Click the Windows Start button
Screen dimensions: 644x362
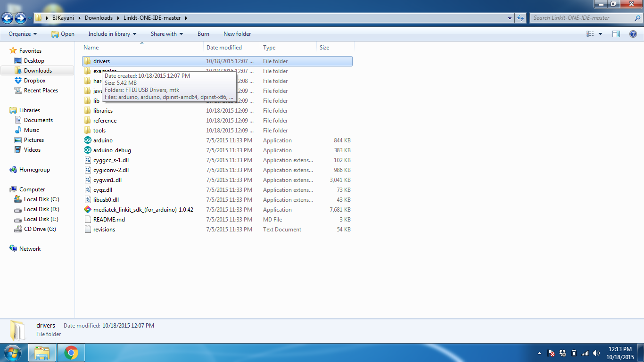point(13,353)
